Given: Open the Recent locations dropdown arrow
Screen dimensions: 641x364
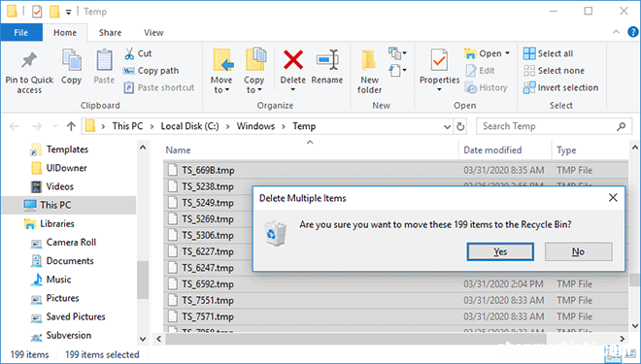Looking at the screenshot, I should 55,126.
